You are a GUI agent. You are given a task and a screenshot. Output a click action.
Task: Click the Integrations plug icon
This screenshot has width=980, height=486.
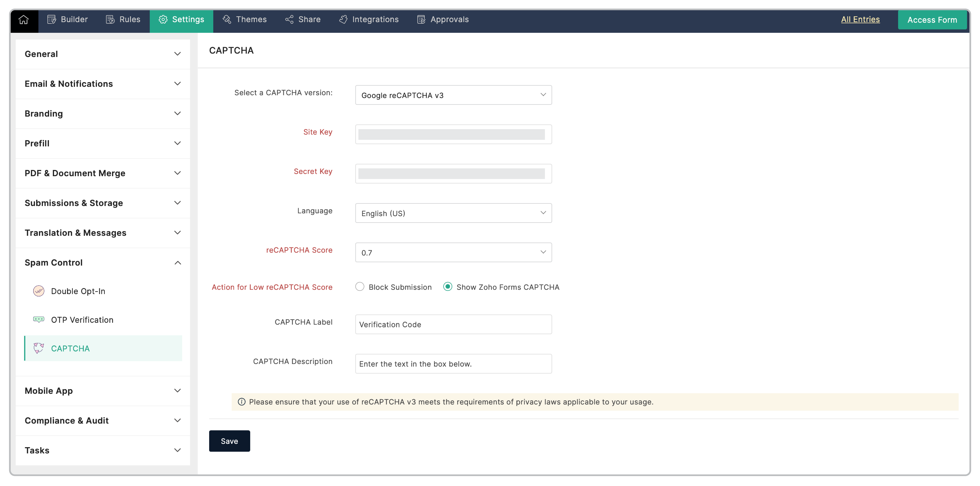tap(343, 19)
